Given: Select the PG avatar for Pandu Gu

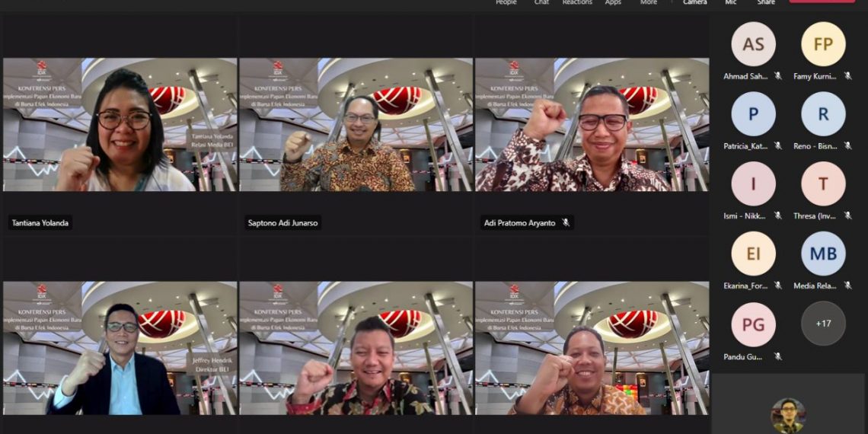Looking at the screenshot, I should [x=754, y=324].
